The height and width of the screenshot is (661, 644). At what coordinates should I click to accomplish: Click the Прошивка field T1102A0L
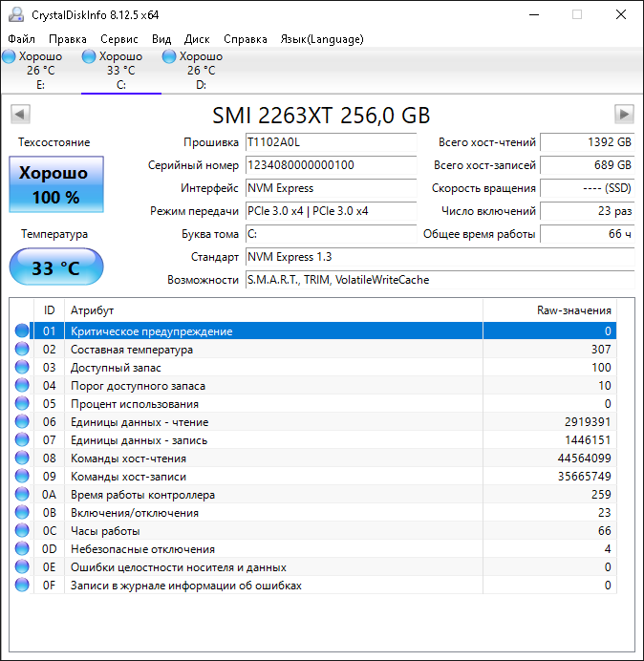[x=331, y=142]
